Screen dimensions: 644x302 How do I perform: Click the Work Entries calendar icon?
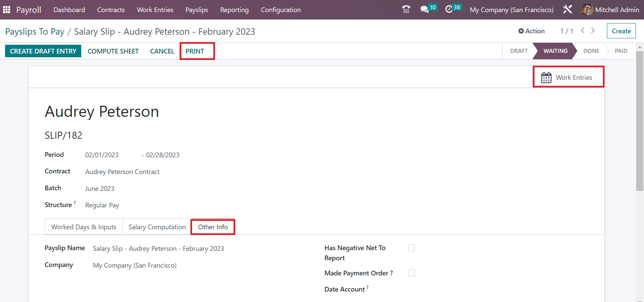tap(546, 77)
